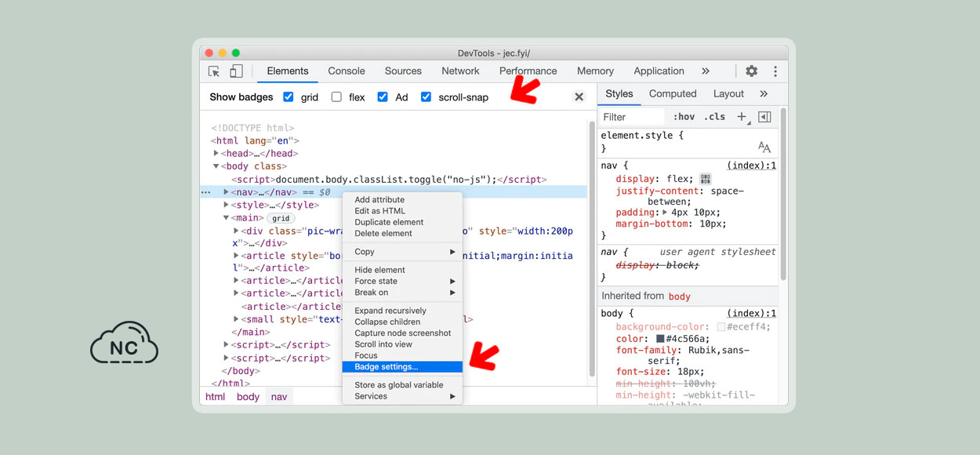Click the three dots beside nav row

pyautogui.click(x=206, y=192)
